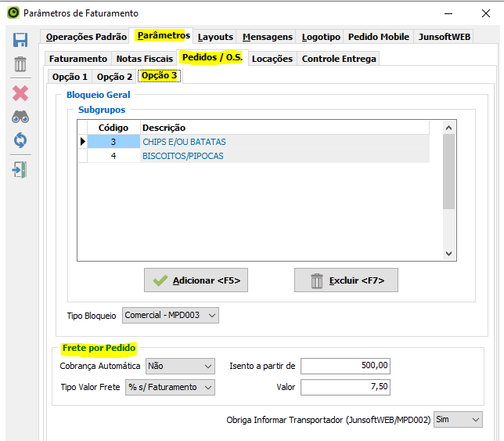
Task: Select the BISCOITOS/PIPOCAS row
Action: [x=182, y=156]
